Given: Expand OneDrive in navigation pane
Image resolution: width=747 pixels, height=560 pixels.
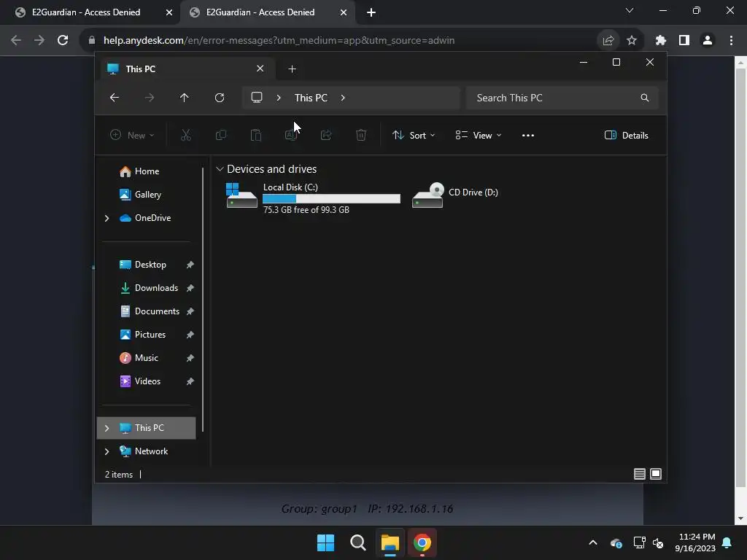Looking at the screenshot, I should pyautogui.click(x=107, y=218).
